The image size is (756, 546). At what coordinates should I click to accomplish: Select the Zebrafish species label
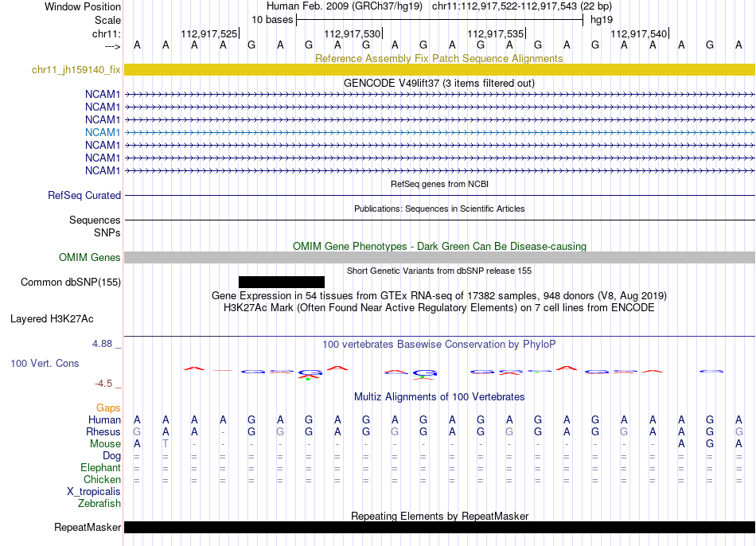pyautogui.click(x=99, y=503)
